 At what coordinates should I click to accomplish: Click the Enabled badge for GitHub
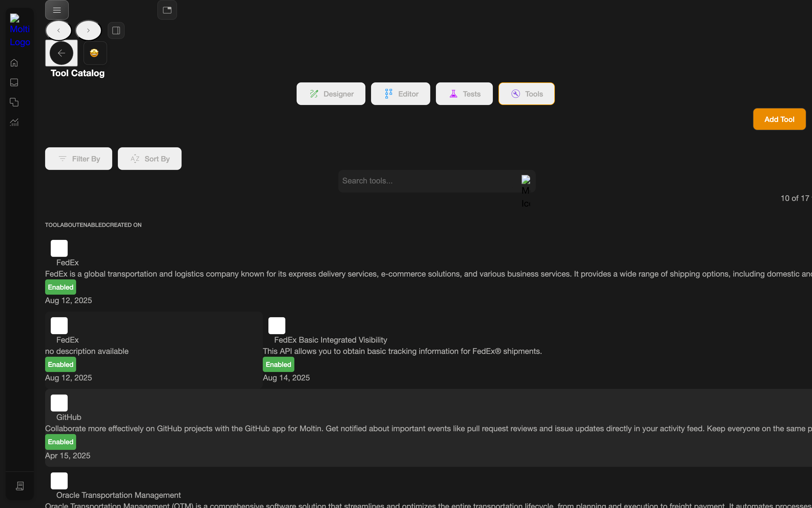click(x=61, y=442)
